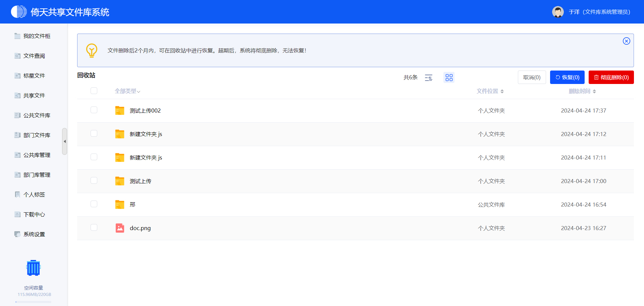Click the red 彻底删除(0) button
644x306 pixels.
[x=611, y=77]
